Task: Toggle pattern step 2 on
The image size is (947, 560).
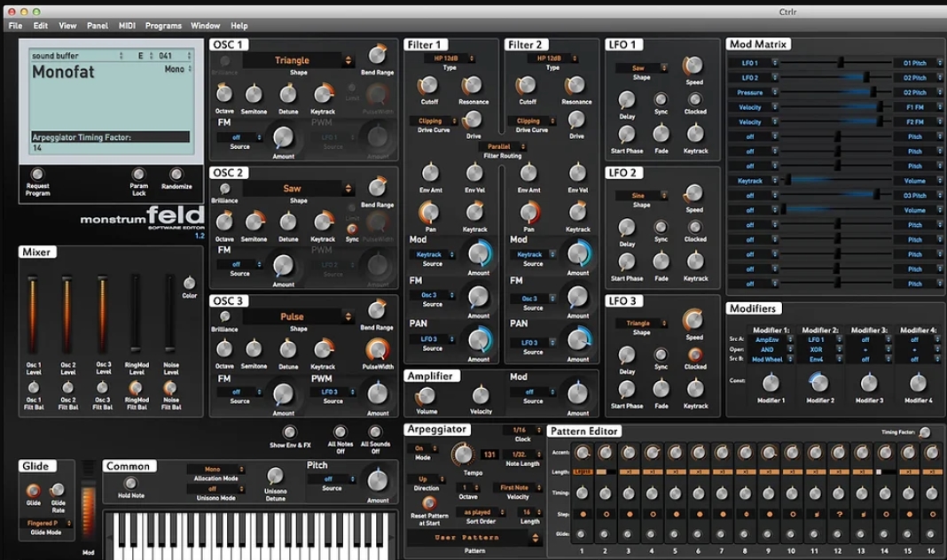Action: tap(606, 514)
